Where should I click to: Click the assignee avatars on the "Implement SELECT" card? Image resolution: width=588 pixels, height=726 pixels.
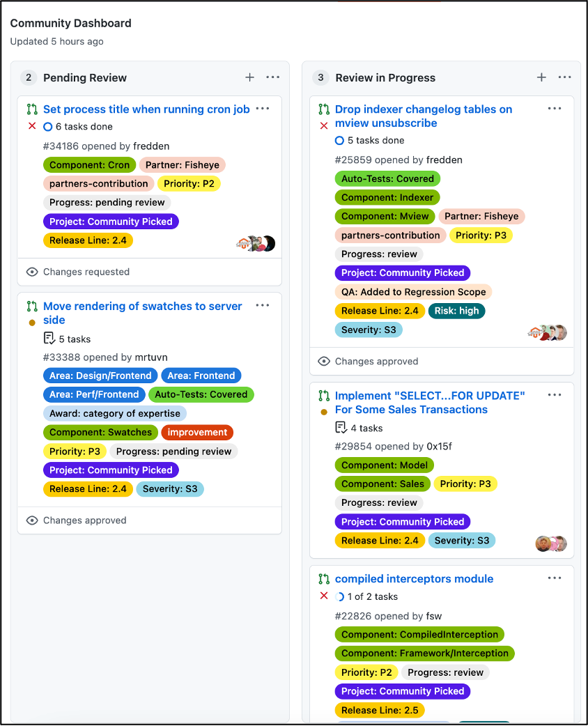coord(551,543)
